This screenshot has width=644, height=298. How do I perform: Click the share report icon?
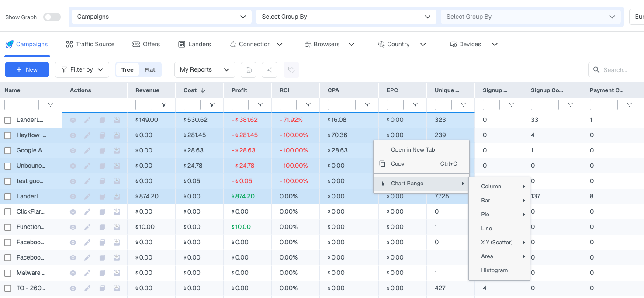[x=270, y=70]
